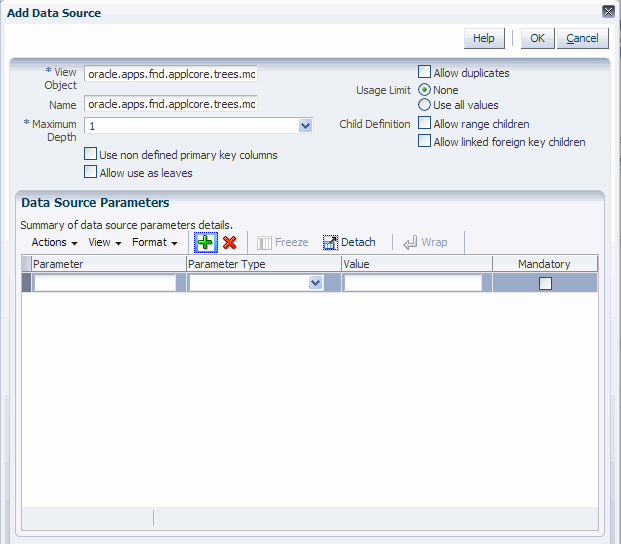This screenshot has width=621, height=544.
Task: Select the row via its row header handle
Action: point(26,283)
